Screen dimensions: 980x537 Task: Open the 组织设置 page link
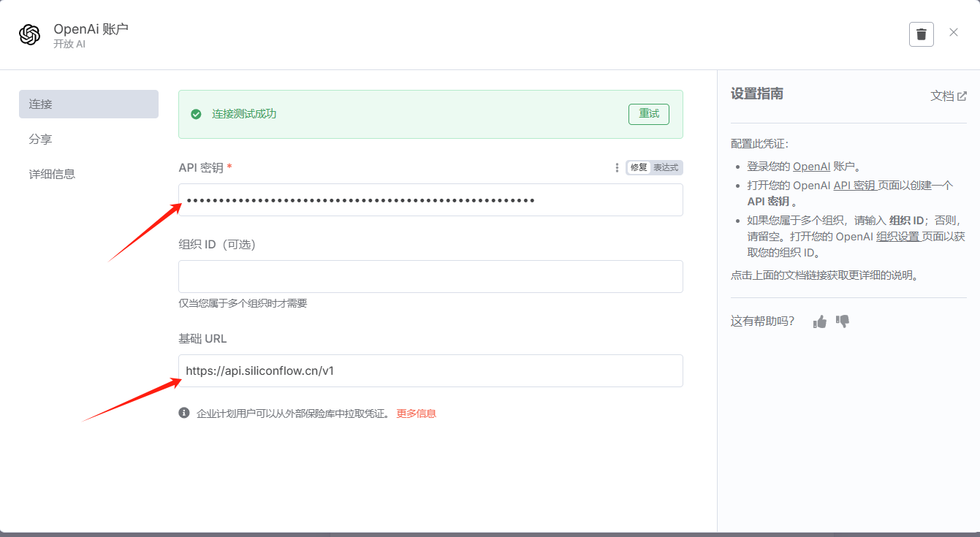click(898, 237)
